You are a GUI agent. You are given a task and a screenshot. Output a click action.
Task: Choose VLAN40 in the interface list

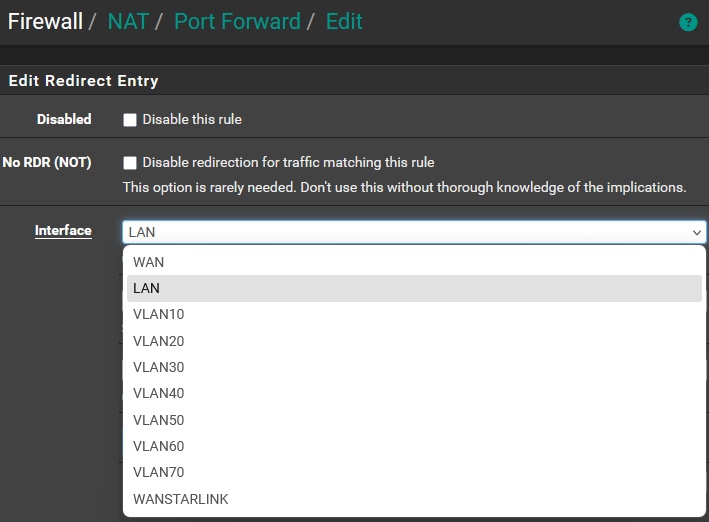(158, 393)
